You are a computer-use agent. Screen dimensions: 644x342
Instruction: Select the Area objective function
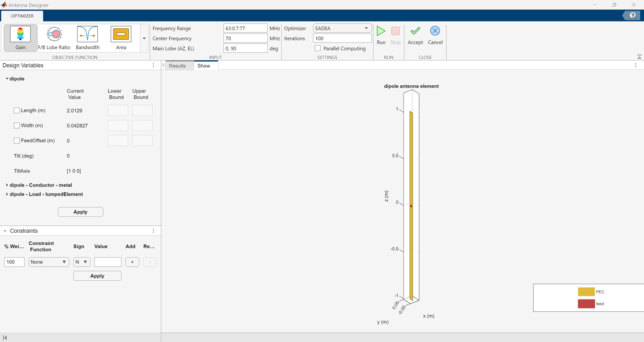coord(121,37)
